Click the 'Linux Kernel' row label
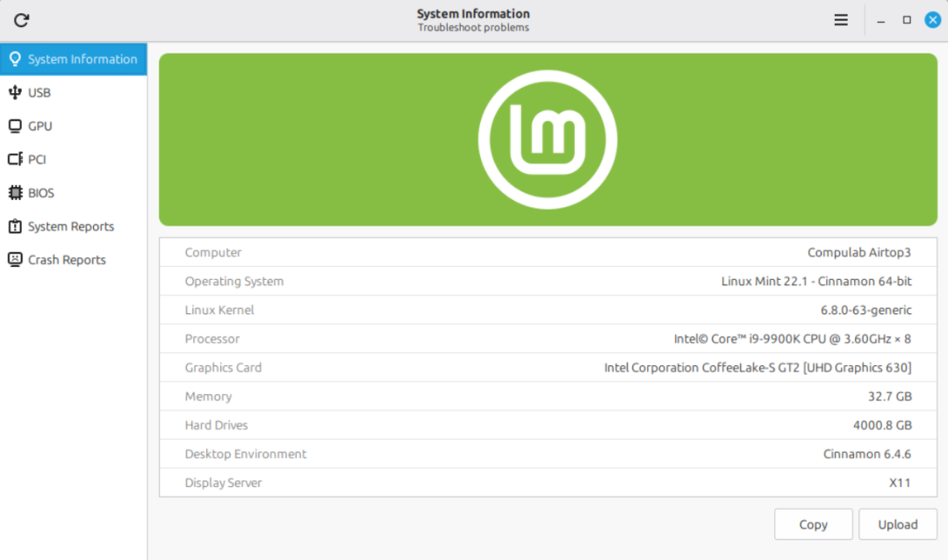Viewport: 948px width, 560px height. coord(219,310)
